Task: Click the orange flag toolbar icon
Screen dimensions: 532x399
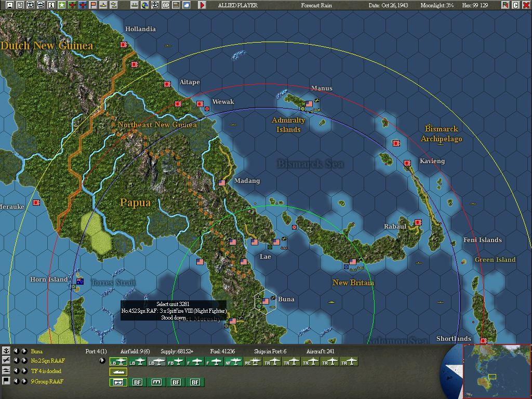Action: click(93, 5)
